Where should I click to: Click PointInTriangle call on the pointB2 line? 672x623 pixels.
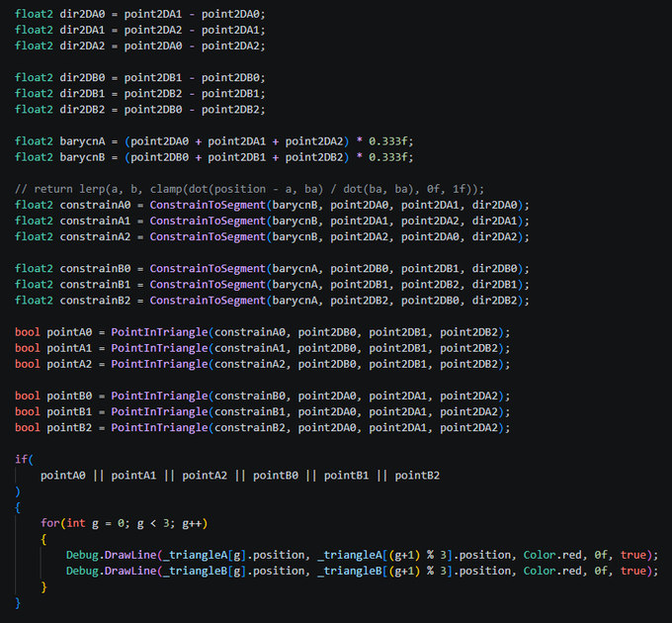[159, 428]
